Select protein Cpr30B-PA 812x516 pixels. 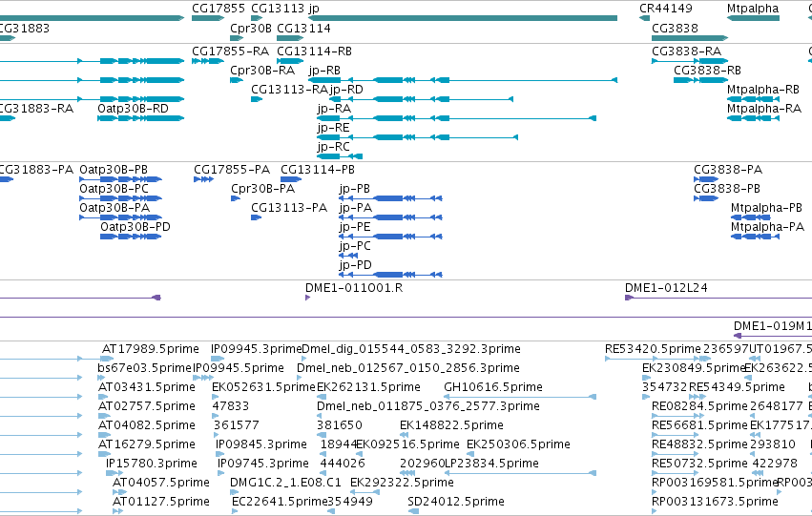coord(262,189)
